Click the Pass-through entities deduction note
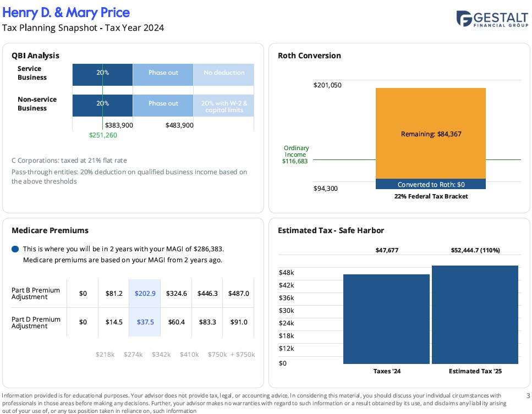 pos(129,176)
